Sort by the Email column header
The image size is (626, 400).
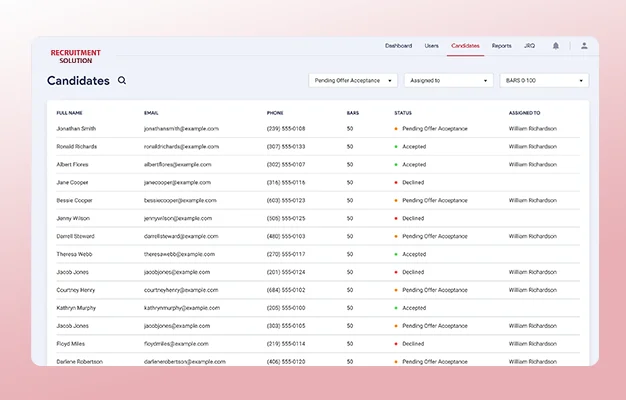151,113
